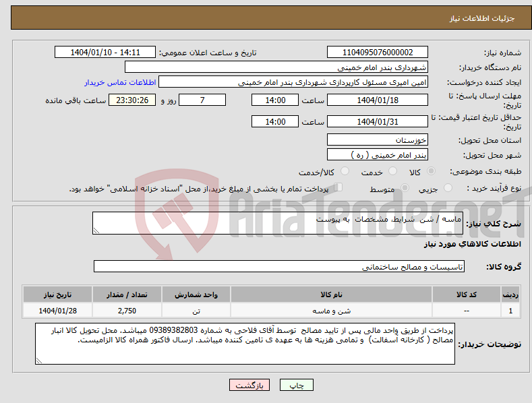Click the price validity date 1404/01/31

(x=378, y=121)
